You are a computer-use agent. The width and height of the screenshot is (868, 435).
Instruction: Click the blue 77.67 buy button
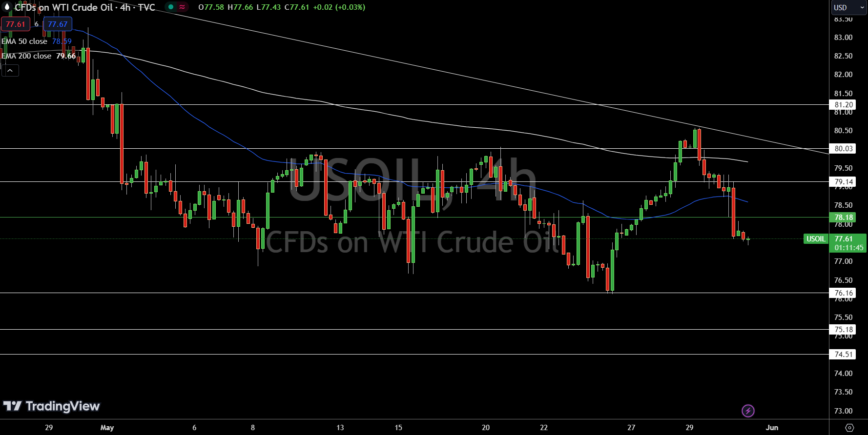(58, 24)
